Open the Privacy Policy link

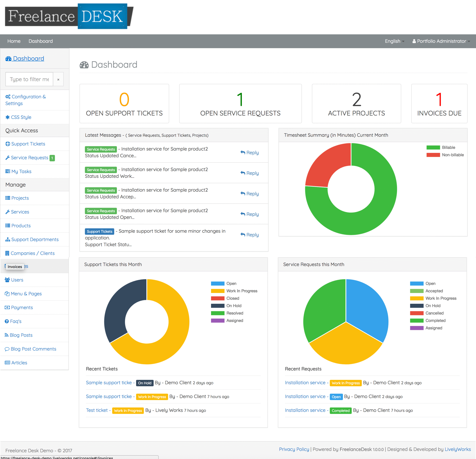tap(294, 449)
